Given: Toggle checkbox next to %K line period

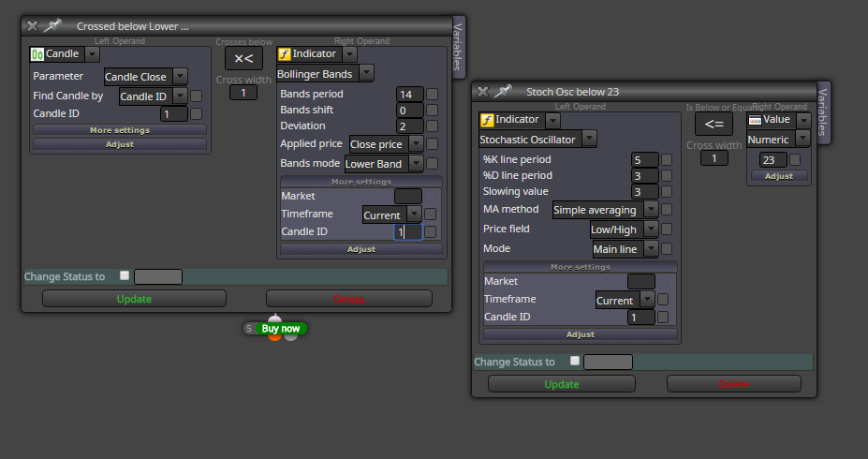Looking at the screenshot, I should [667, 159].
